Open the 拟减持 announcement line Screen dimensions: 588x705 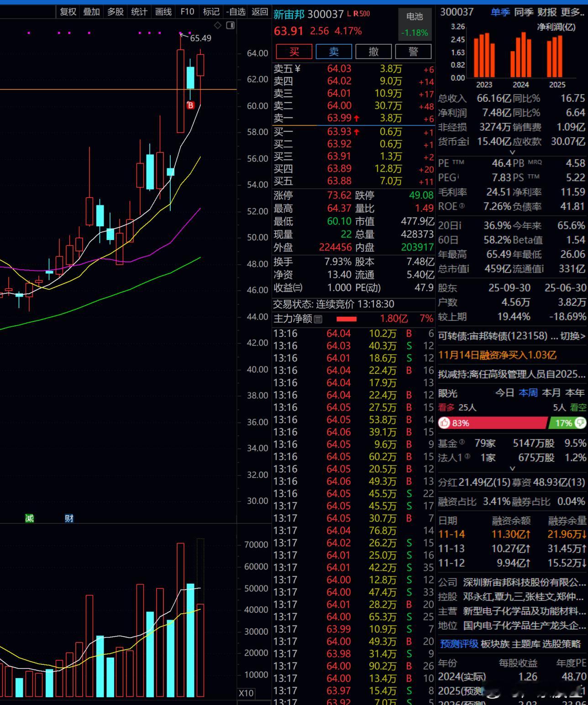(x=512, y=374)
